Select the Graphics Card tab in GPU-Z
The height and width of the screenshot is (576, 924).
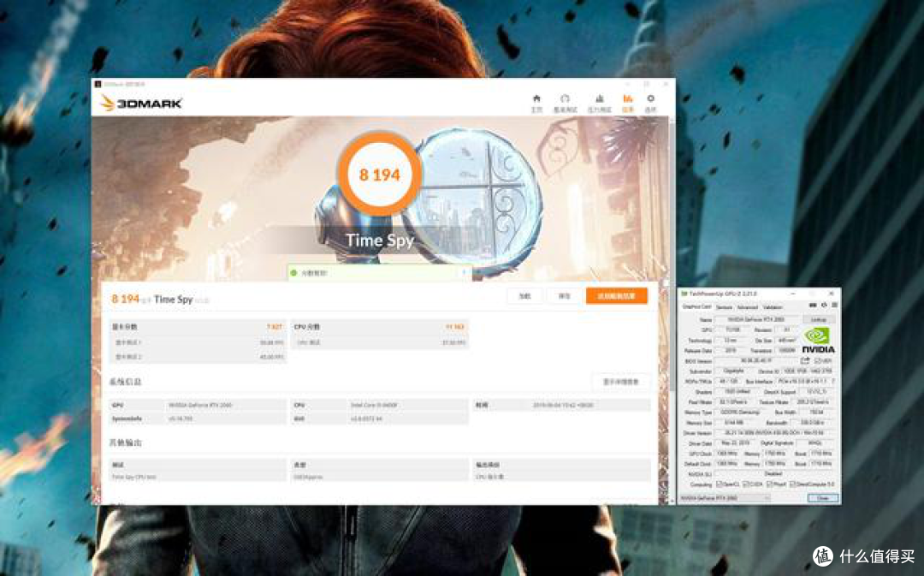click(696, 306)
